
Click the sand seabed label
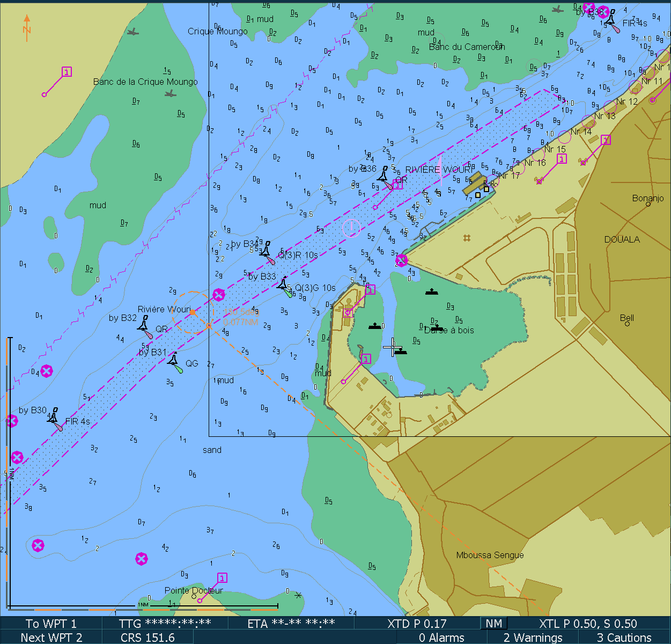[x=212, y=450]
